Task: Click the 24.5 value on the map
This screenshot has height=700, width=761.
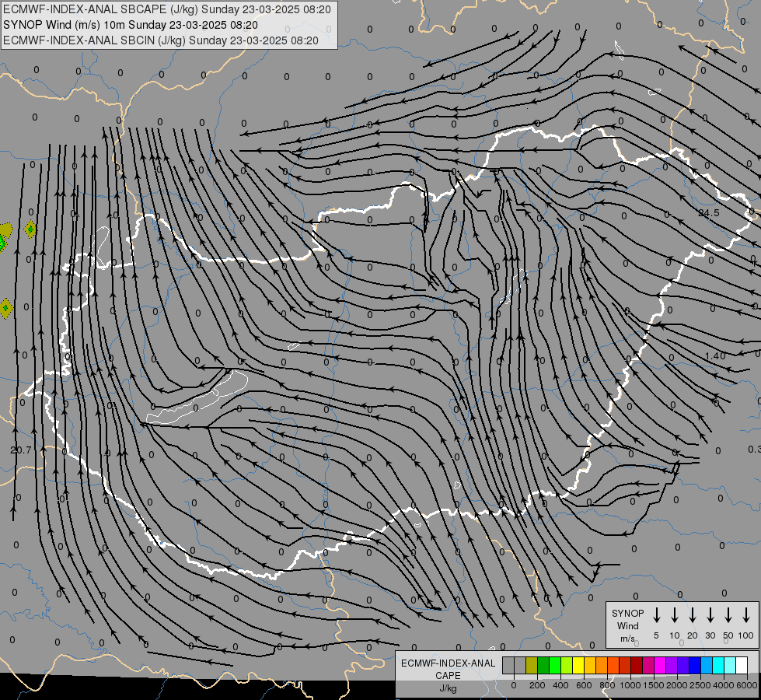Action: (709, 213)
